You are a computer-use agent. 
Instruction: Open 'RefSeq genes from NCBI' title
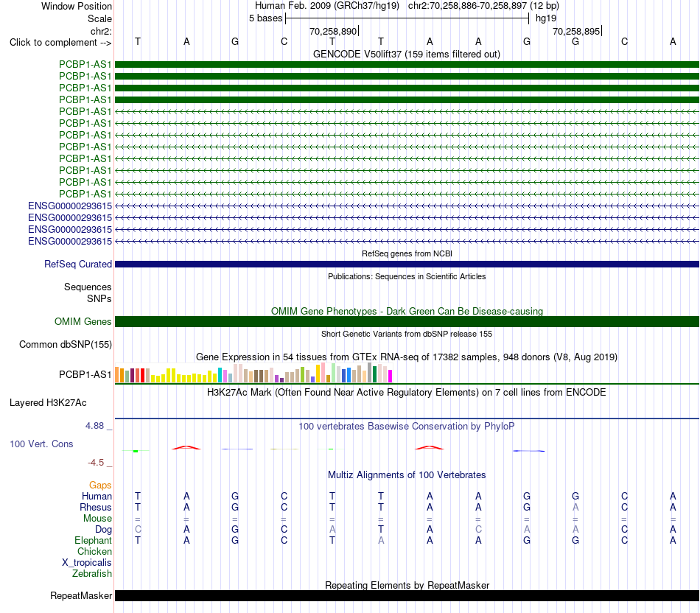click(x=407, y=253)
